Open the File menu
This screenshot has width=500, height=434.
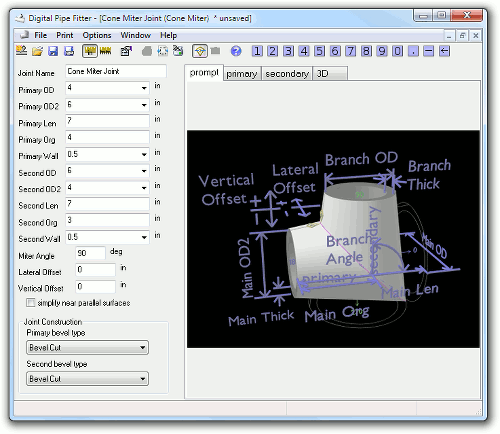click(x=41, y=35)
